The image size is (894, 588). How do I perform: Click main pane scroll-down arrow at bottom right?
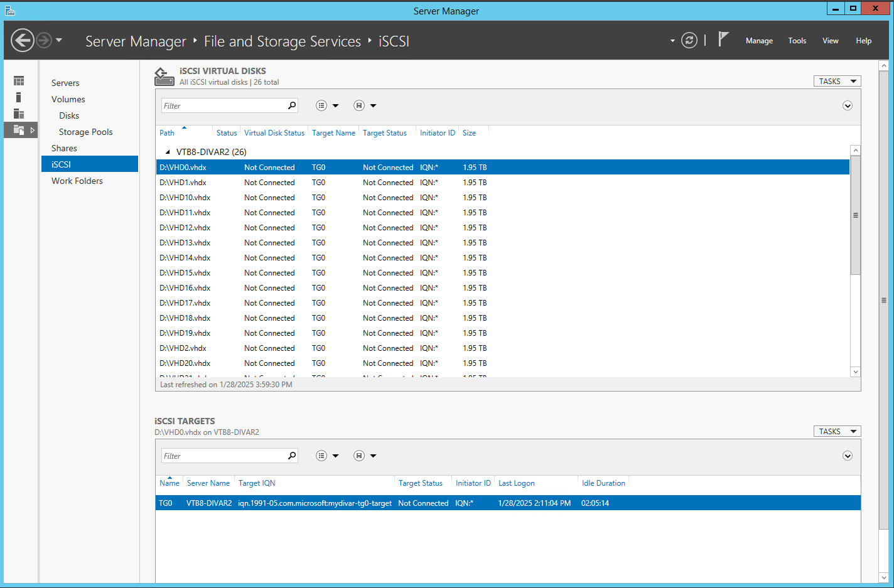pyautogui.click(x=884, y=578)
